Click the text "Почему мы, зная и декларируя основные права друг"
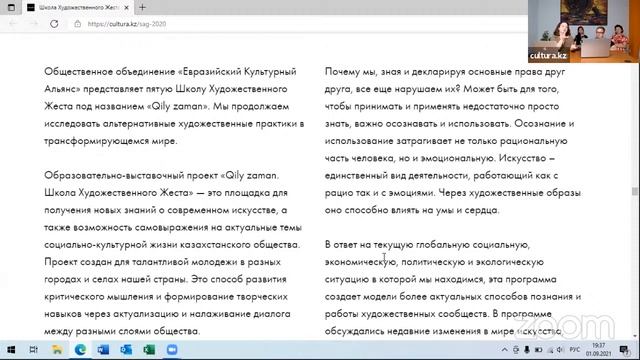 click(445, 71)
